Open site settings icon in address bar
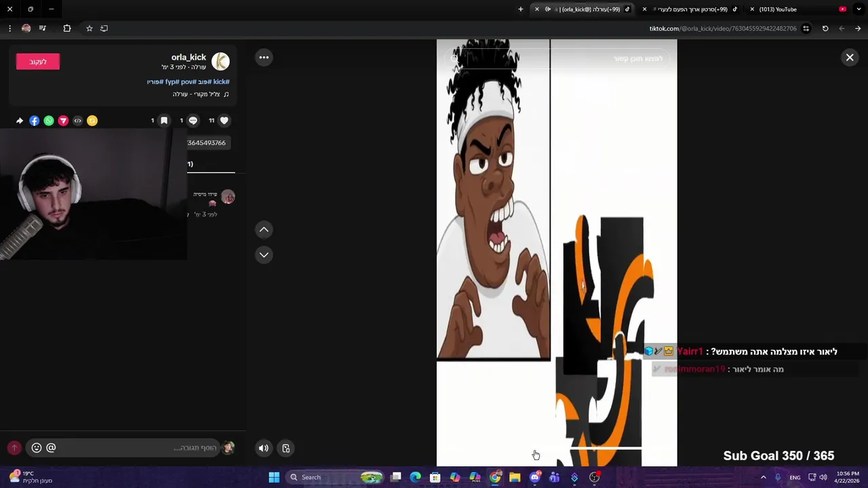Image resolution: width=868 pixels, height=488 pixels. click(806, 28)
